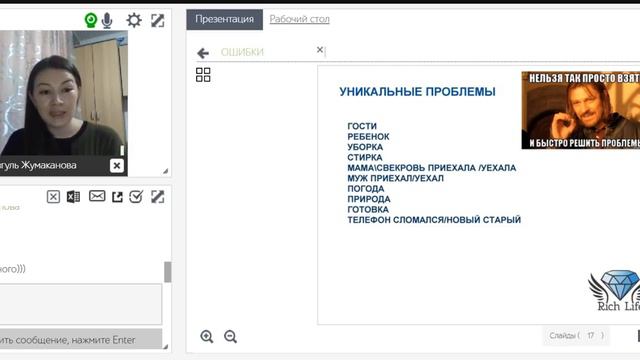Zoom in on the slide

(207, 337)
